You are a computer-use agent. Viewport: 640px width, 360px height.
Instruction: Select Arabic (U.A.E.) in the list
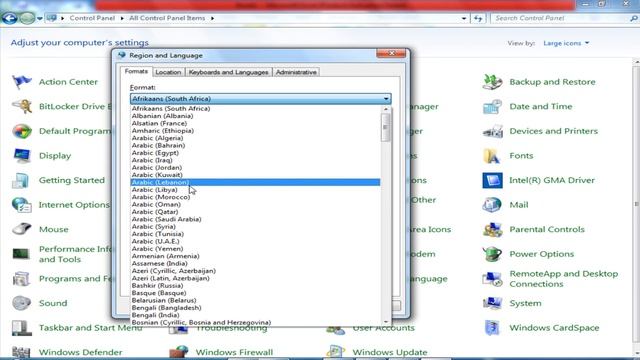[x=255, y=241]
